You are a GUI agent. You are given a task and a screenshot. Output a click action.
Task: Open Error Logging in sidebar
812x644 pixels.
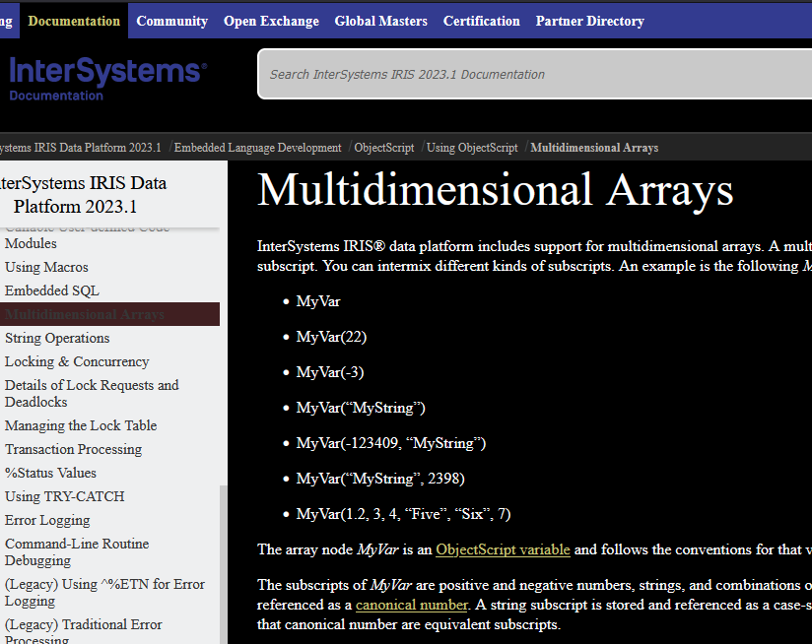click(x=47, y=520)
